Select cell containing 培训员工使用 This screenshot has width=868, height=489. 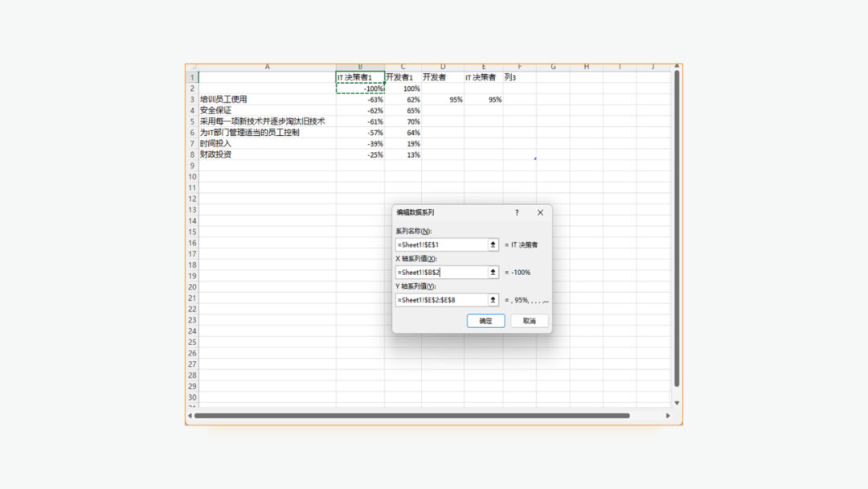268,99
